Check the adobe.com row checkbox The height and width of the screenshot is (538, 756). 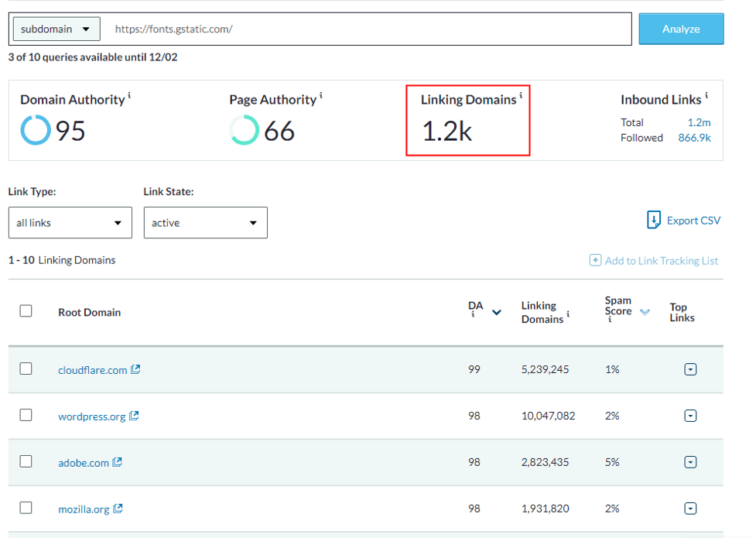tap(26, 461)
